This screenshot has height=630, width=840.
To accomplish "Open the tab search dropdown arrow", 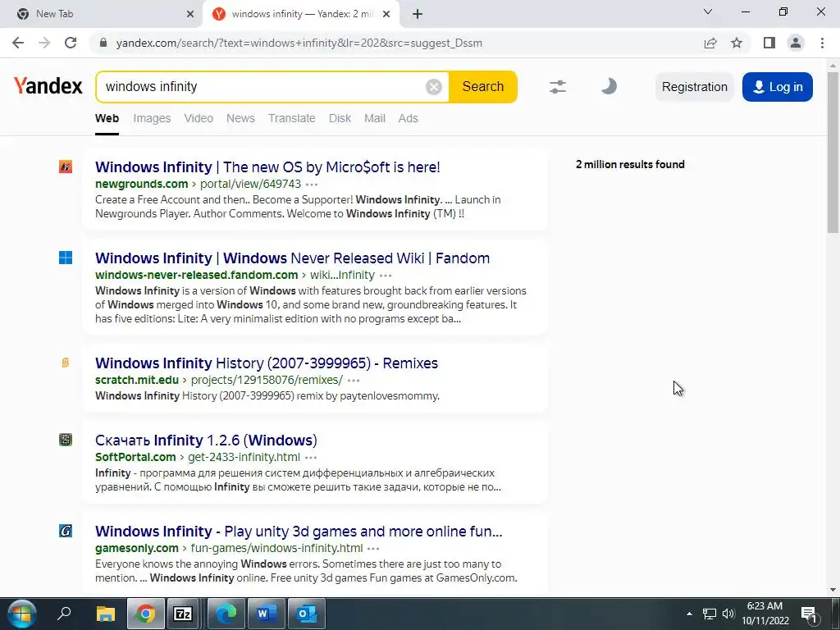I will click(x=708, y=11).
